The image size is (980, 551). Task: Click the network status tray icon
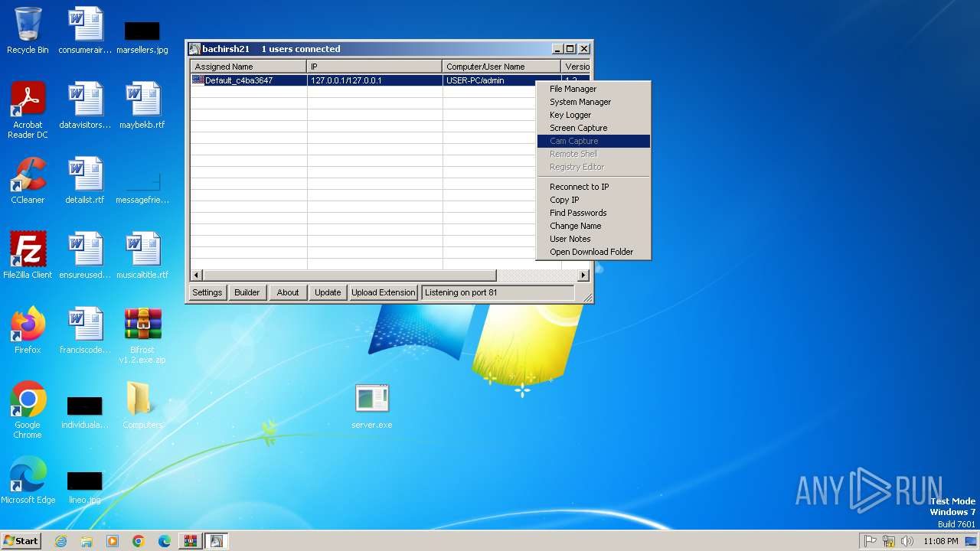889,541
